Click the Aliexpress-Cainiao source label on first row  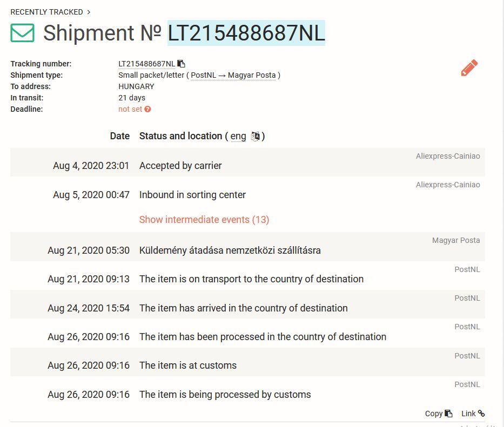point(448,156)
